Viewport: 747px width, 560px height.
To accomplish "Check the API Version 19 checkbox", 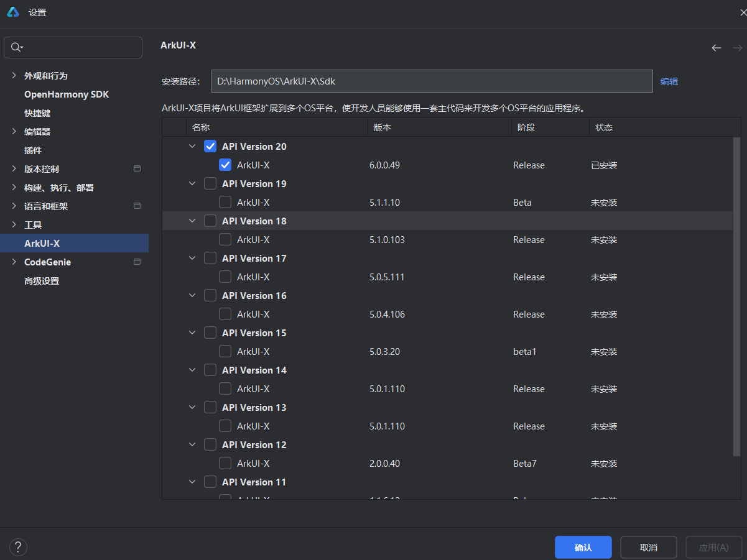I will pos(210,184).
